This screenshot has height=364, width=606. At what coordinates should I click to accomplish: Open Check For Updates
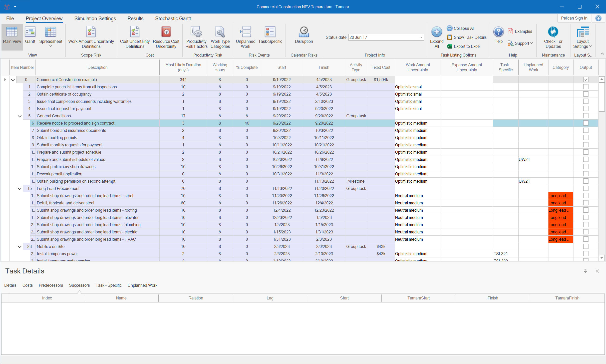click(553, 35)
